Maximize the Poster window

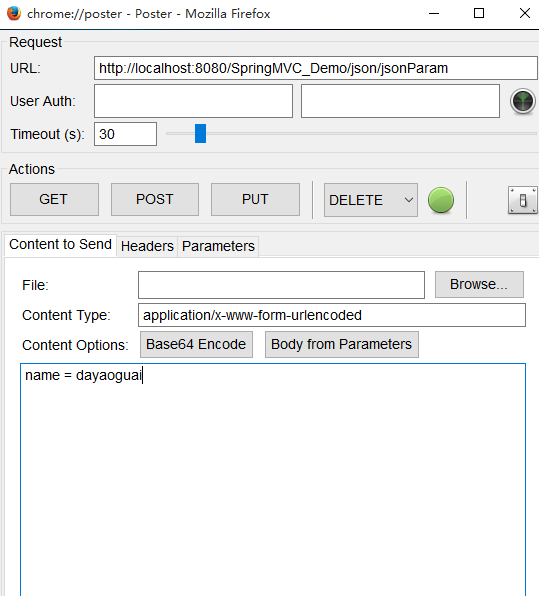pos(479,14)
